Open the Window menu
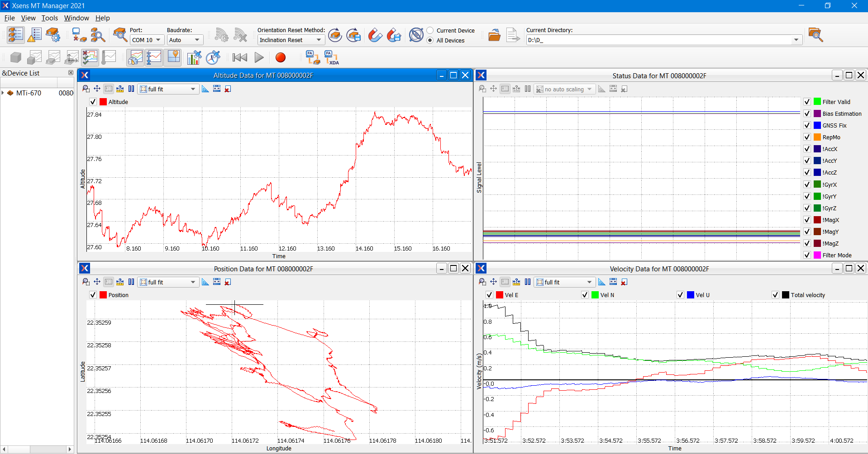The height and width of the screenshot is (454, 868). pyautogui.click(x=76, y=18)
